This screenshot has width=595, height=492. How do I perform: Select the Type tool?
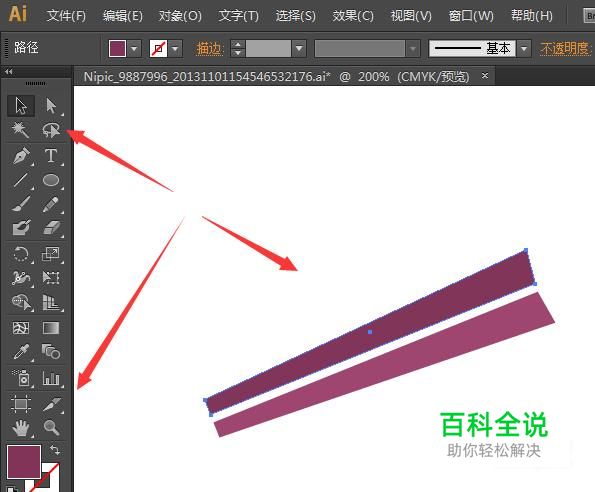tap(51, 156)
